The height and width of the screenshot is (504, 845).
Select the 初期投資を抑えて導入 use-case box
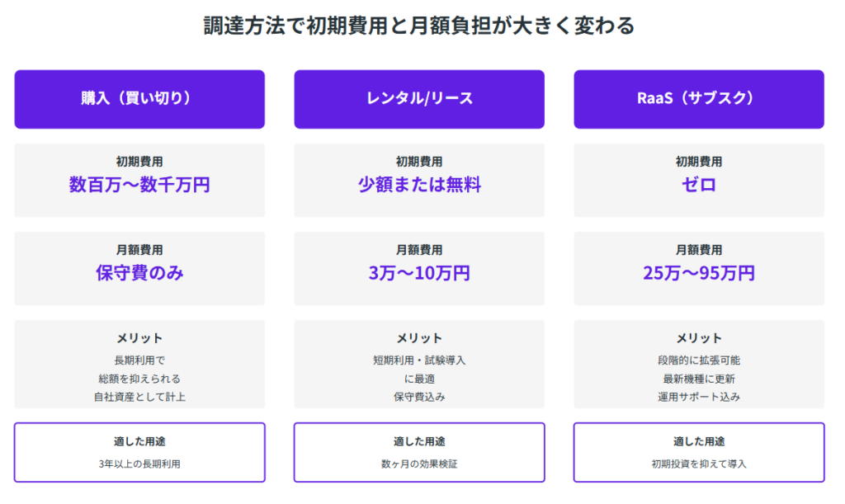(699, 452)
